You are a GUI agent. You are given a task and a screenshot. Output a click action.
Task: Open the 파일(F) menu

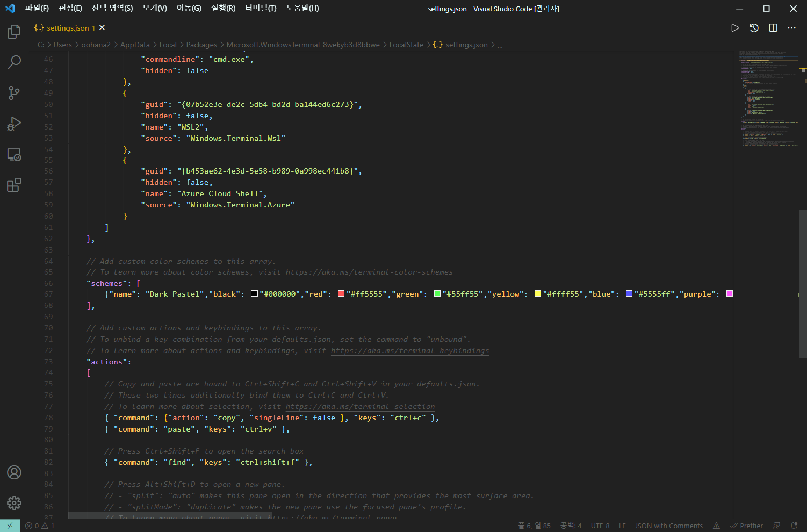[x=37, y=8]
